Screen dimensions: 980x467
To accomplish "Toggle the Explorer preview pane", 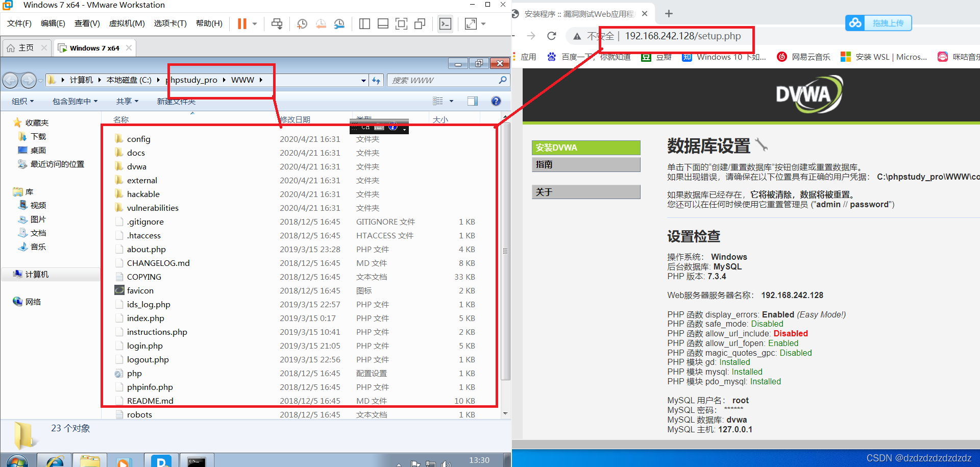I will [473, 101].
